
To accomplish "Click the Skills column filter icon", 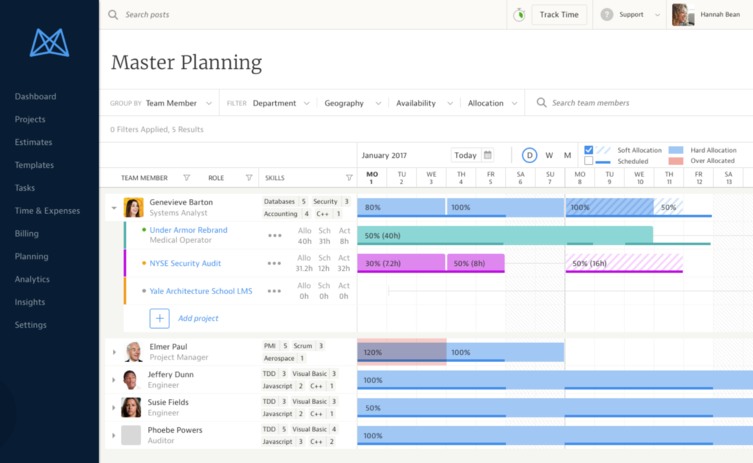I will [x=349, y=178].
